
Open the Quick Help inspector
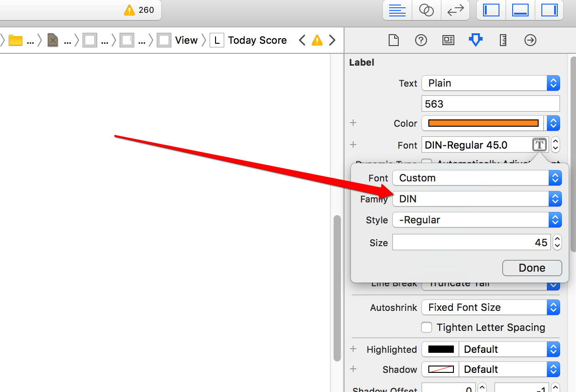click(421, 41)
